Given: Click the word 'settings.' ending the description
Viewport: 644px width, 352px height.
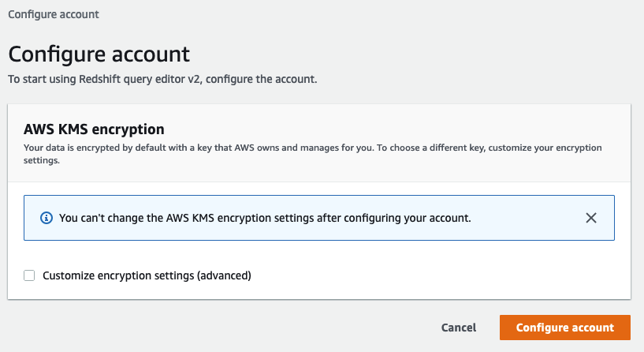Looking at the screenshot, I should [x=42, y=160].
